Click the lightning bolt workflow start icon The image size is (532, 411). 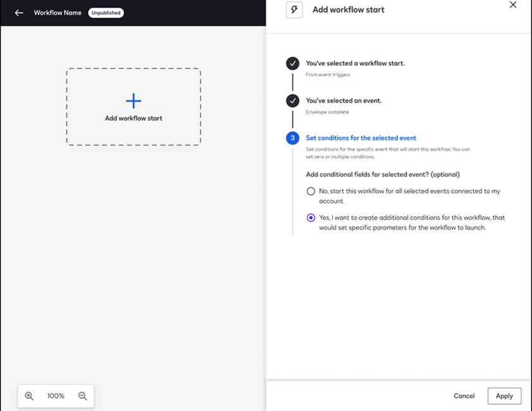(x=294, y=9)
